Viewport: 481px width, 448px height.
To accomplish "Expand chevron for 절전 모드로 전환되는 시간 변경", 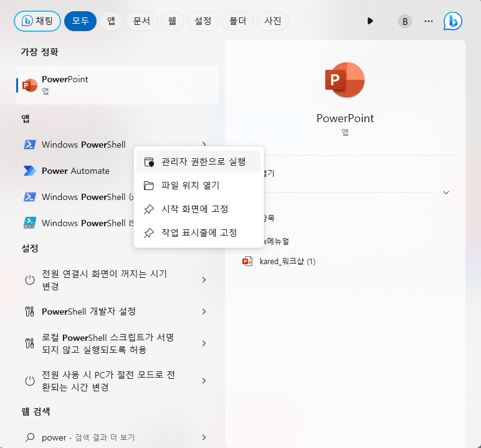I will (x=204, y=381).
